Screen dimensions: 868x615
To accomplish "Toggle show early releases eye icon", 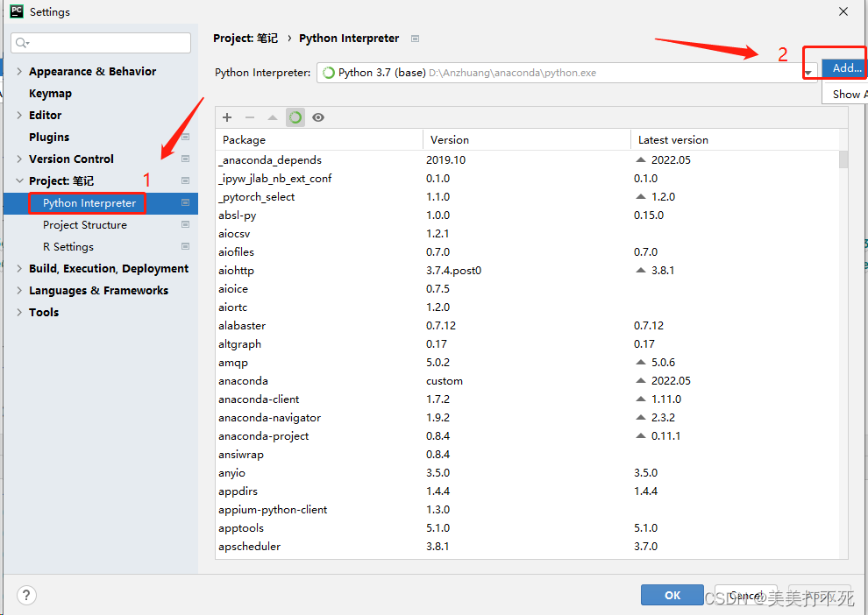I will pyautogui.click(x=318, y=117).
